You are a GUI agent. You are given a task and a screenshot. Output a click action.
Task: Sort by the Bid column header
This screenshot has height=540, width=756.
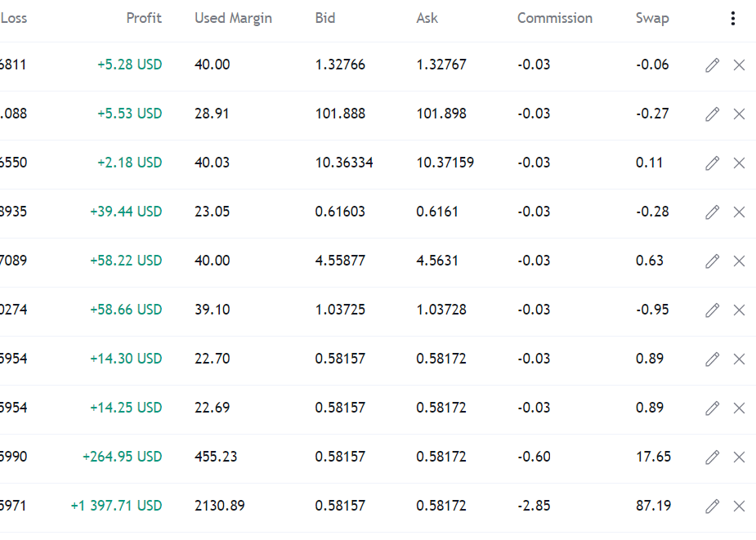(x=325, y=18)
